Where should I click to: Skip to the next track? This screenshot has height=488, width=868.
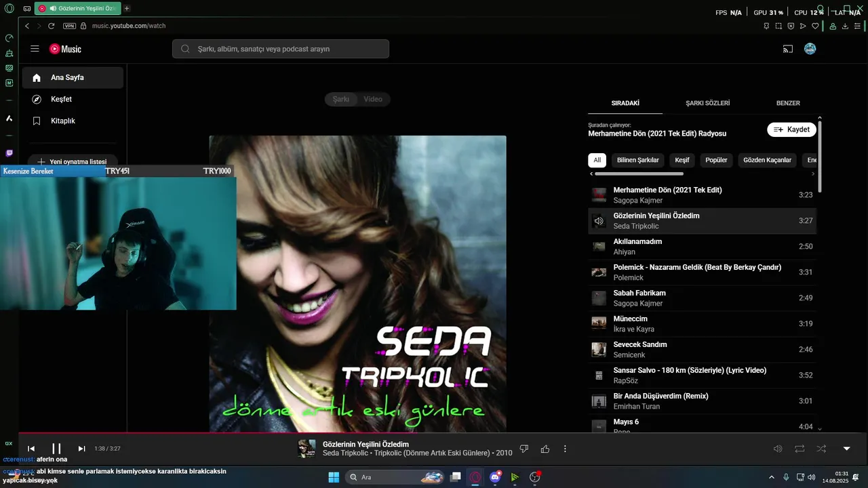81,449
